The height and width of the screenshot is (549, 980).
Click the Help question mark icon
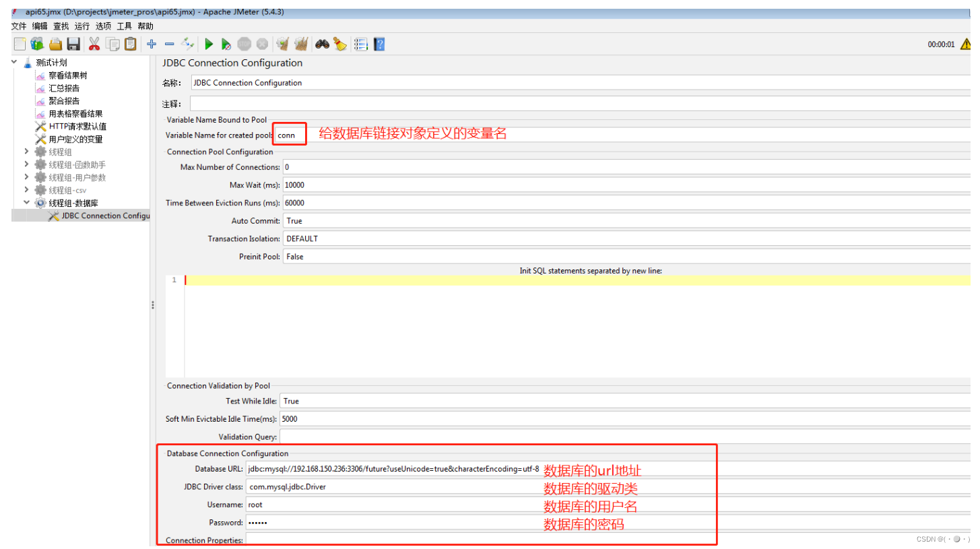tap(379, 44)
